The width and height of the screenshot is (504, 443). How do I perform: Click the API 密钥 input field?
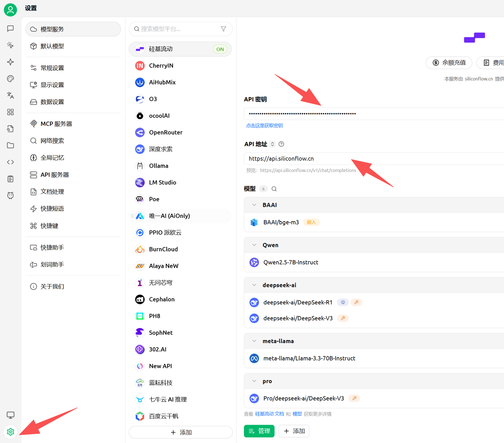click(372, 114)
